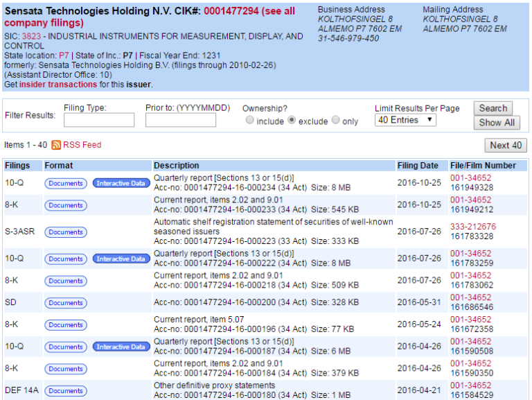Select the 'only' ownership radio button
532x400 pixels.
(x=336, y=121)
